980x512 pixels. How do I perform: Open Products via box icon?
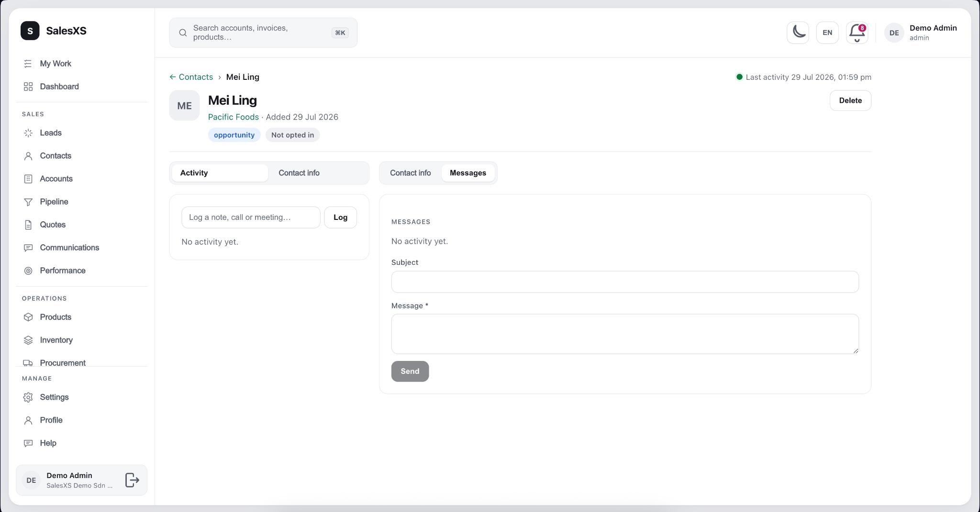[x=28, y=317]
